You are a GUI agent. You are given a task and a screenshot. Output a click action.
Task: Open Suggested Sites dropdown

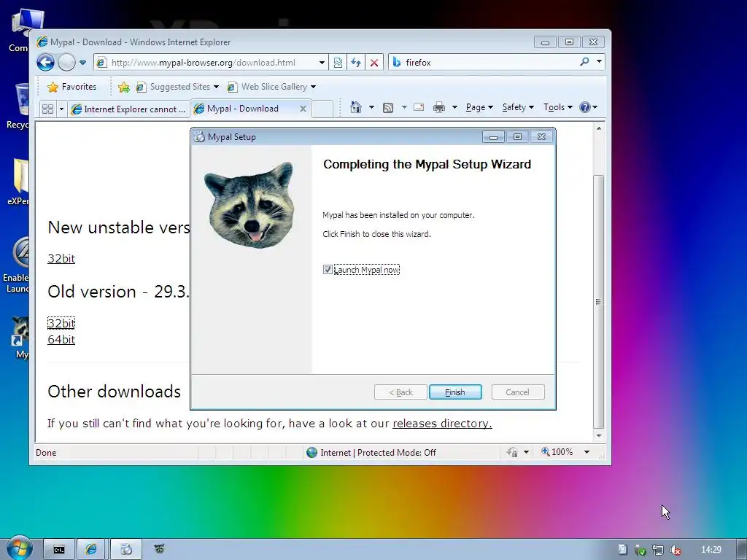[x=177, y=87]
